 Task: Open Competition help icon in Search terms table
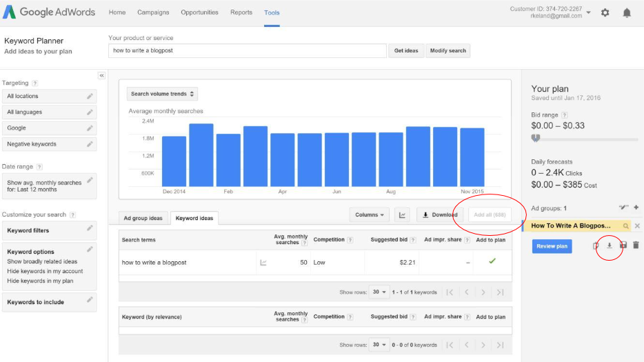350,240
